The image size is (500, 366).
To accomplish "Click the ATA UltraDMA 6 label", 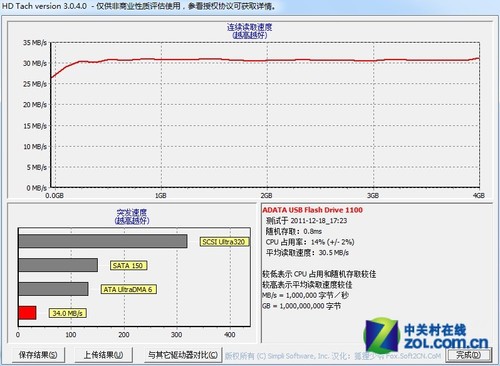I will click(128, 289).
